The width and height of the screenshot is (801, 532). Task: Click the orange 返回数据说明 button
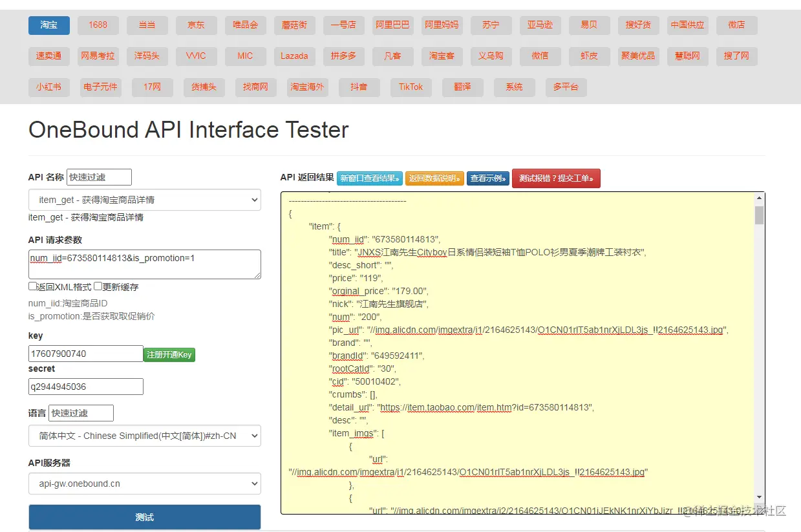[434, 178]
